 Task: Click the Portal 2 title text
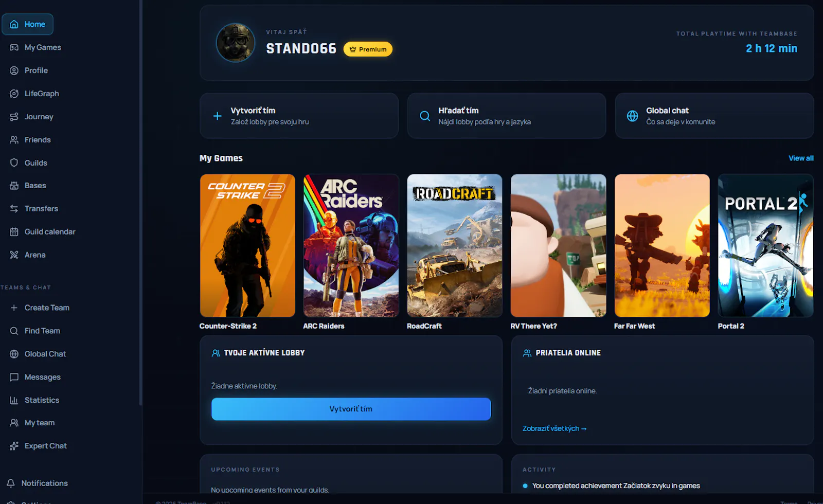(x=731, y=326)
